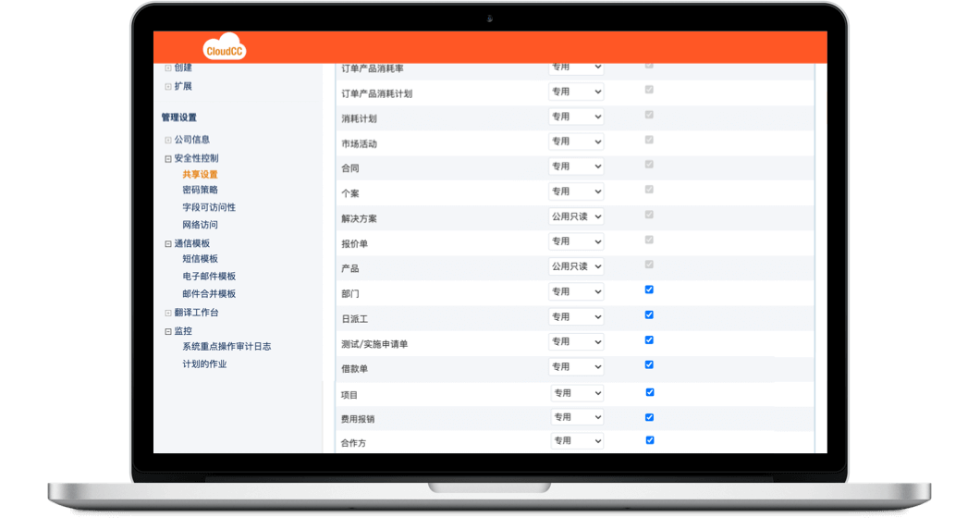Image resolution: width=980 pixels, height=518 pixels.
Task: Select the 个案 row label
Action: 350,194
